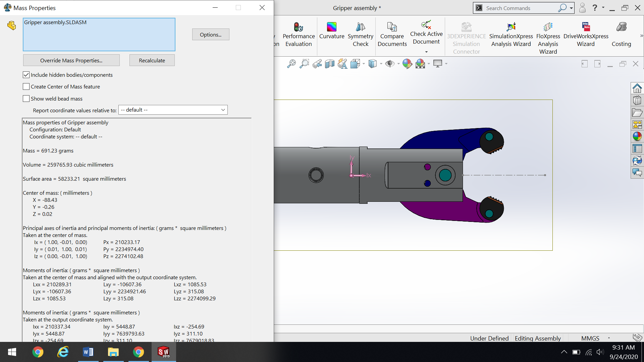Click the Options... button
Image resolution: width=644 pixels, height=362 pixels.
211,35
